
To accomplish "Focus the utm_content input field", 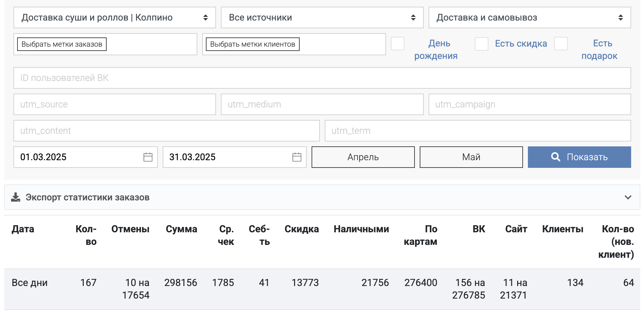I will (167, 131).
